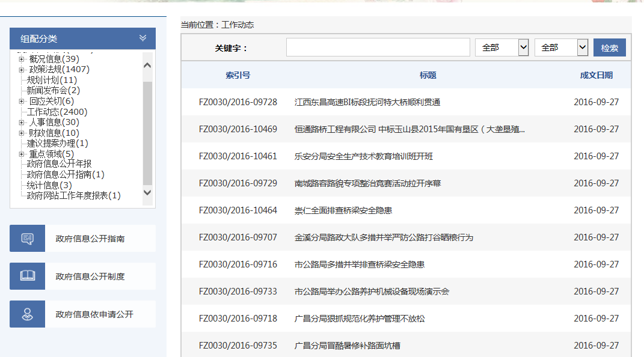The image size is (644, 357).
Task: Select 政府信息公开年报 in the tree
Action: (59, 163)
